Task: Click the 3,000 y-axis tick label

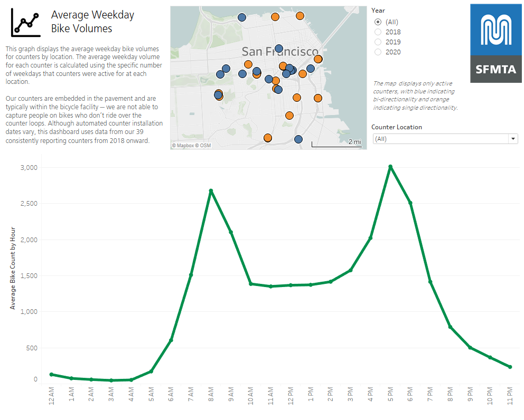Action: click(x=29, y=167)
